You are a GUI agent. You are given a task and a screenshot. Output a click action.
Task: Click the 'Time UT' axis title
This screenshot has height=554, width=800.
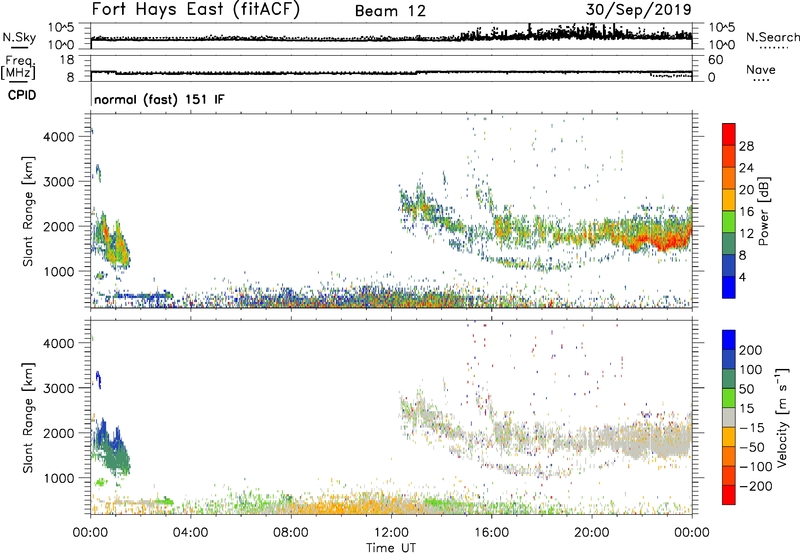[x=391, y=548]
